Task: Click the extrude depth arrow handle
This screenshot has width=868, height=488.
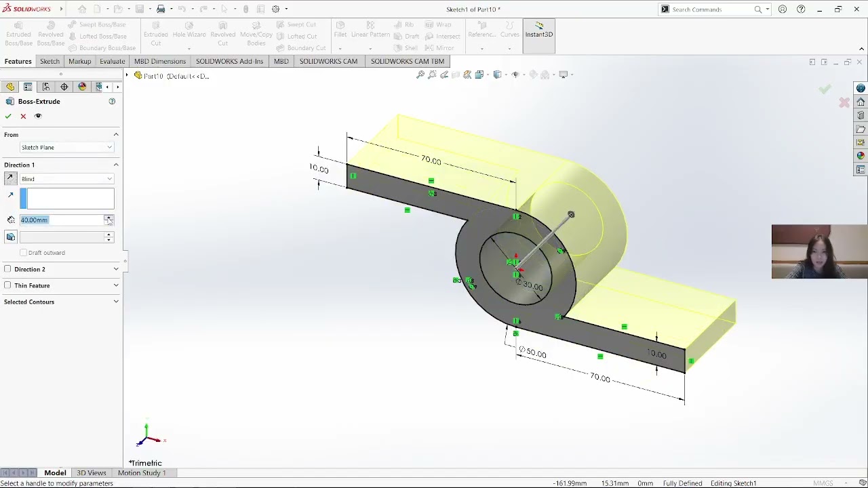Action: (571, 215)
